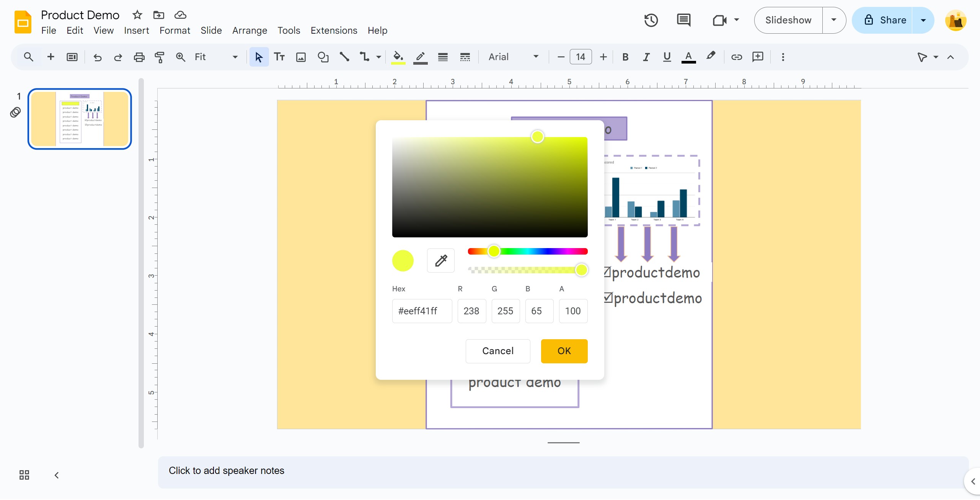980x500 pixels.
Task: Toggle italic formatting
Action: pos(646,57)
